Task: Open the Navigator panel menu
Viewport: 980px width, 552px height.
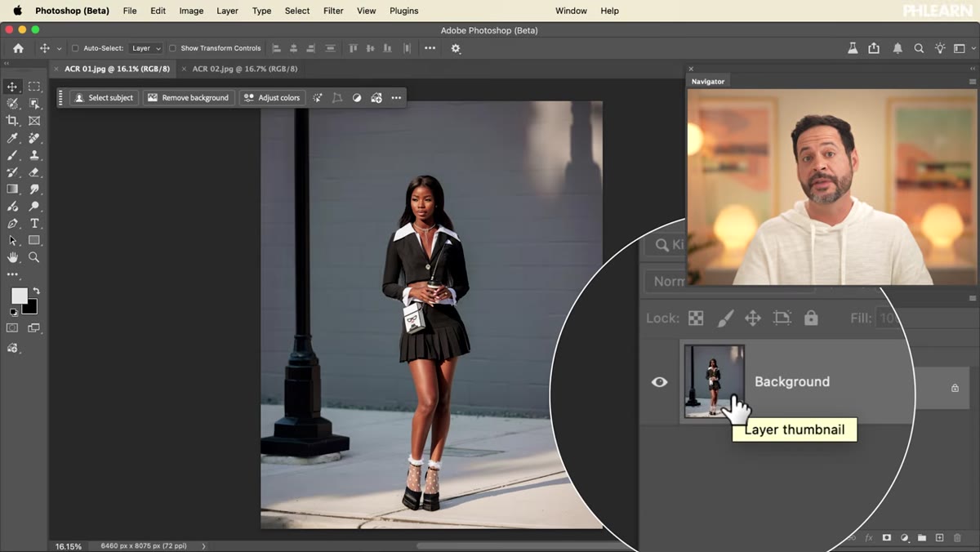Action: point(972,82)
